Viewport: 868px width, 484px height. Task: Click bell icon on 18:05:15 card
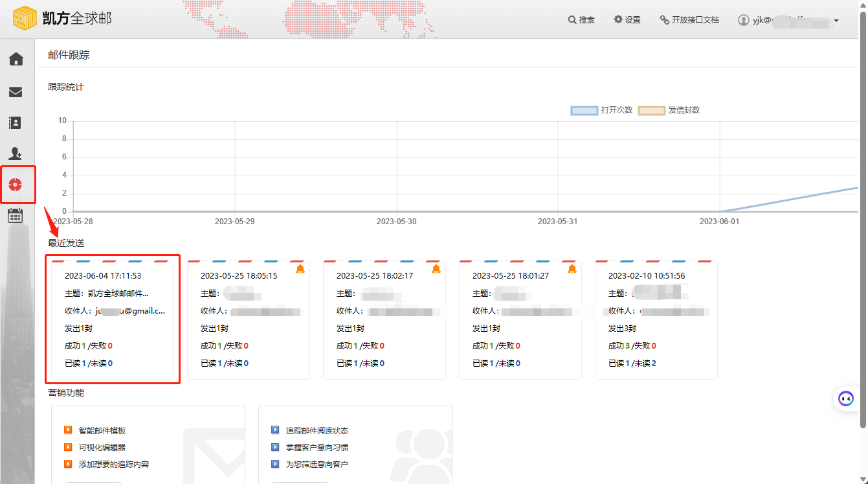tap(300, 269)
